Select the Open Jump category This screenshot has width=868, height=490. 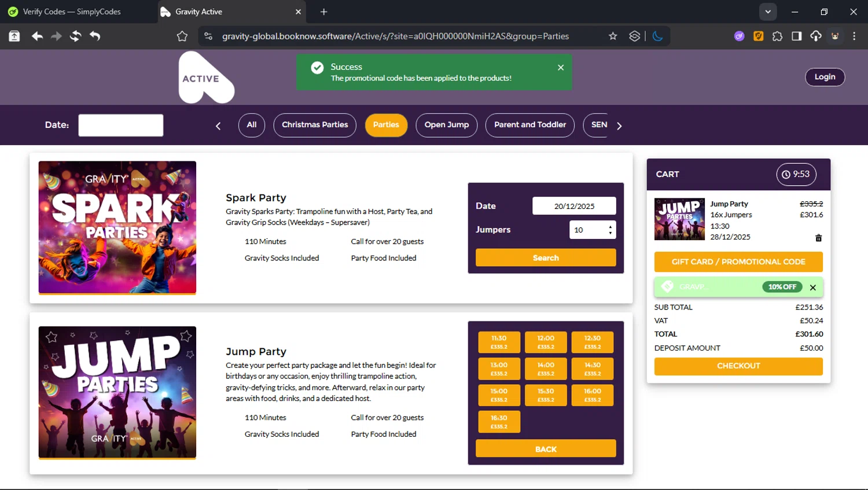(x=447, y=125)
